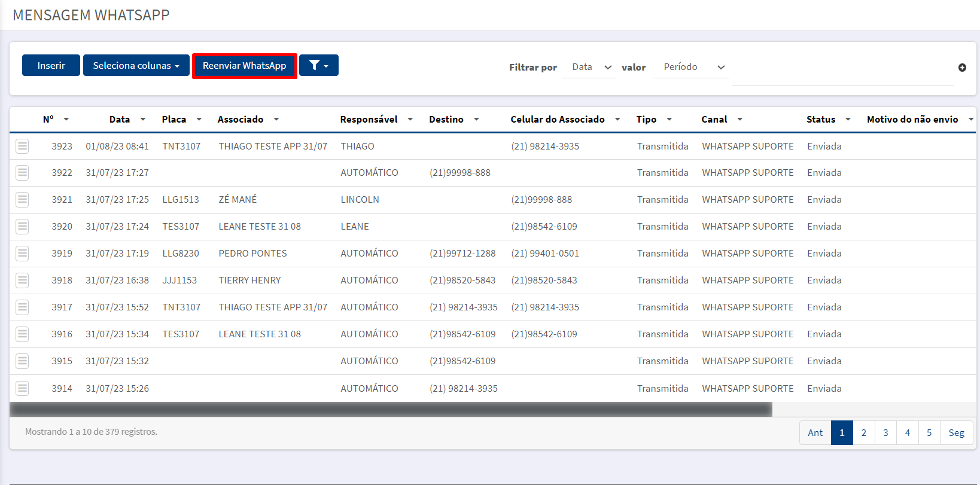Expand the Placa column header arrow
This screenshot has width=980, height=485.
[199, 120]
